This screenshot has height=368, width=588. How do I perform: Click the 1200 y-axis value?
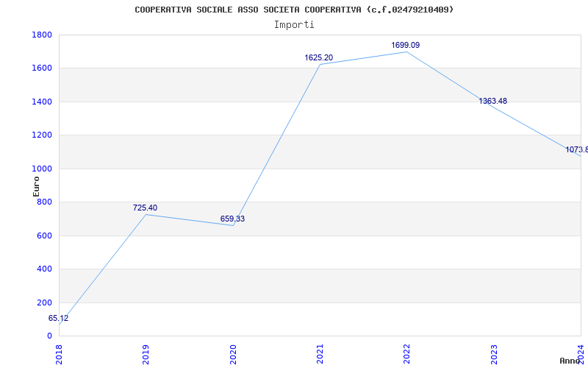42,135
